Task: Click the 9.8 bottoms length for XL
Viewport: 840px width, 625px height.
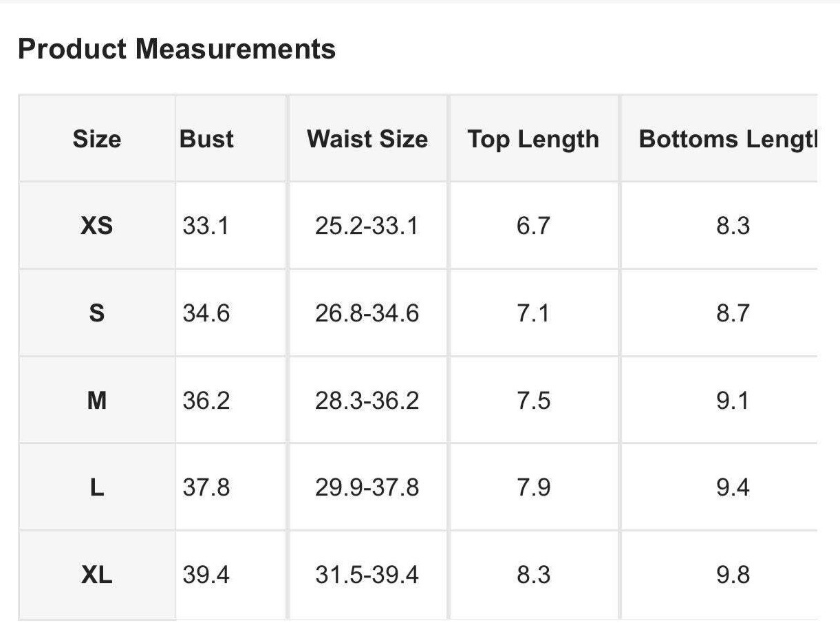Action: coord(733,575)
